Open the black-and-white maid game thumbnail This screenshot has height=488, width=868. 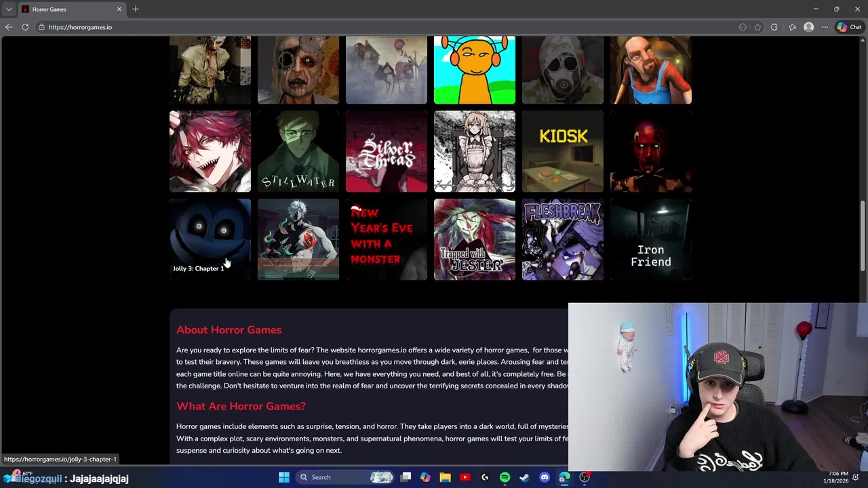click(475, 151)
